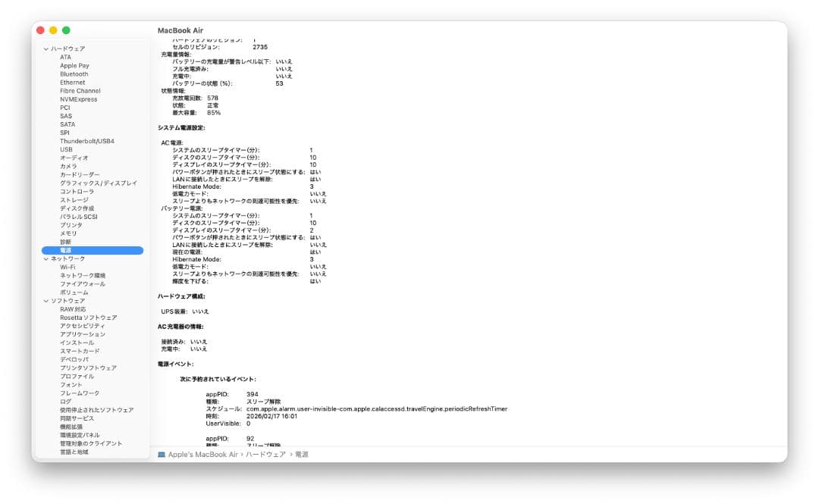Viewport: 819px width, 504px height.
Task: Select コントローラ in the sidebar
Action: tap(77, 192)
